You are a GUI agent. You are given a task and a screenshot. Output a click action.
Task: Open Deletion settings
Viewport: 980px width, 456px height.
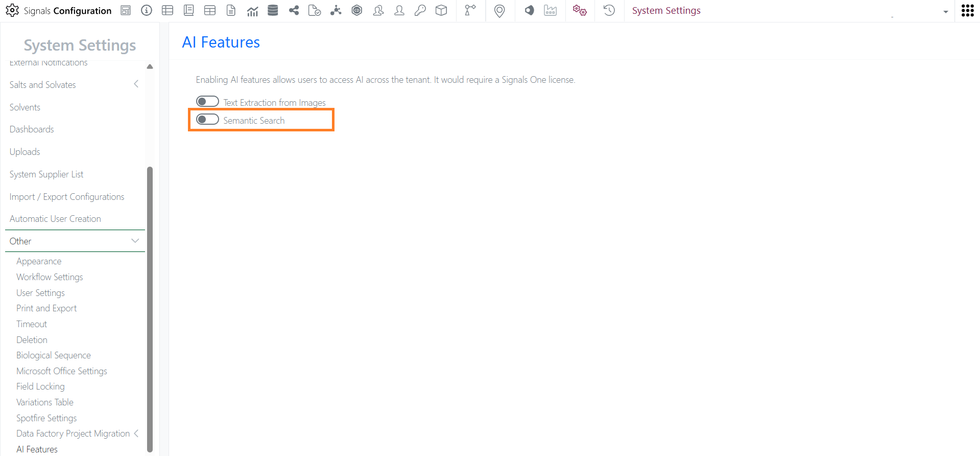click(32, 340)
